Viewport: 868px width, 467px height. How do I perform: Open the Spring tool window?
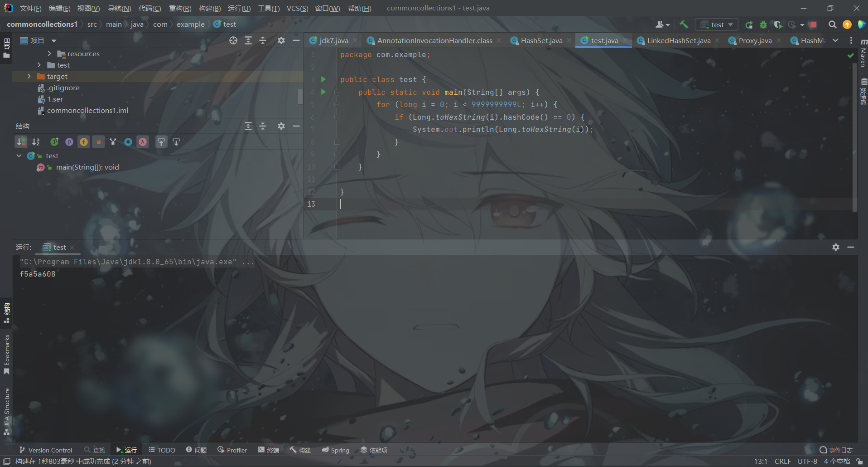tap(336, 450)
